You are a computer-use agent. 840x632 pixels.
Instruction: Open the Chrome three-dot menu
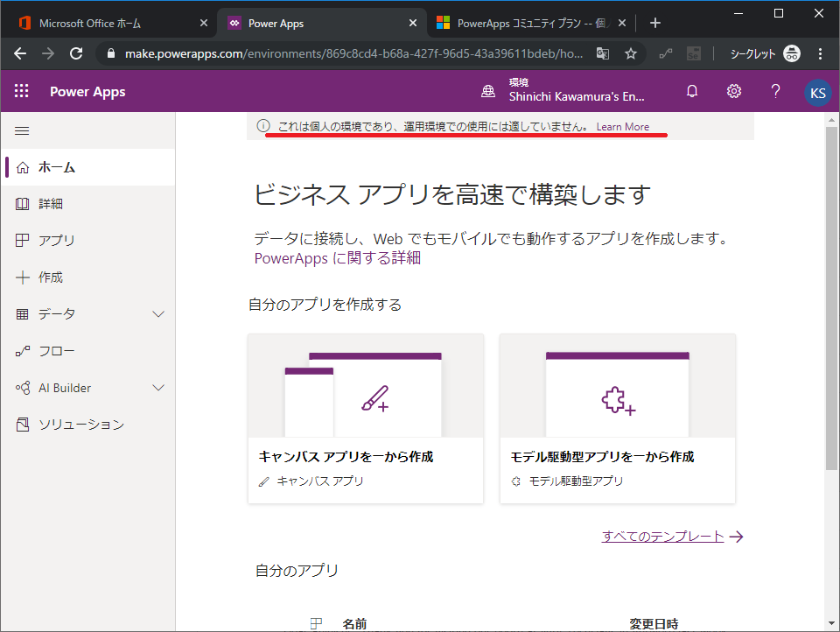coord(820,53)
